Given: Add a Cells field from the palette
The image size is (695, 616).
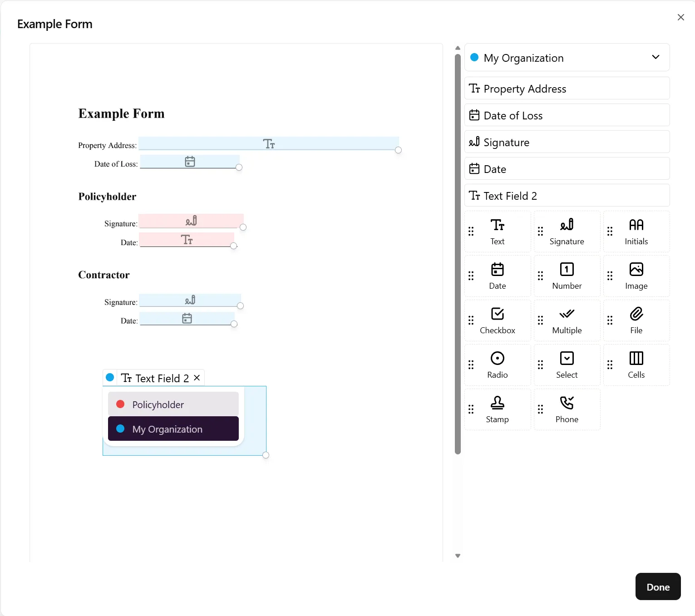Looking at the screenshot, I should [636, 365].
